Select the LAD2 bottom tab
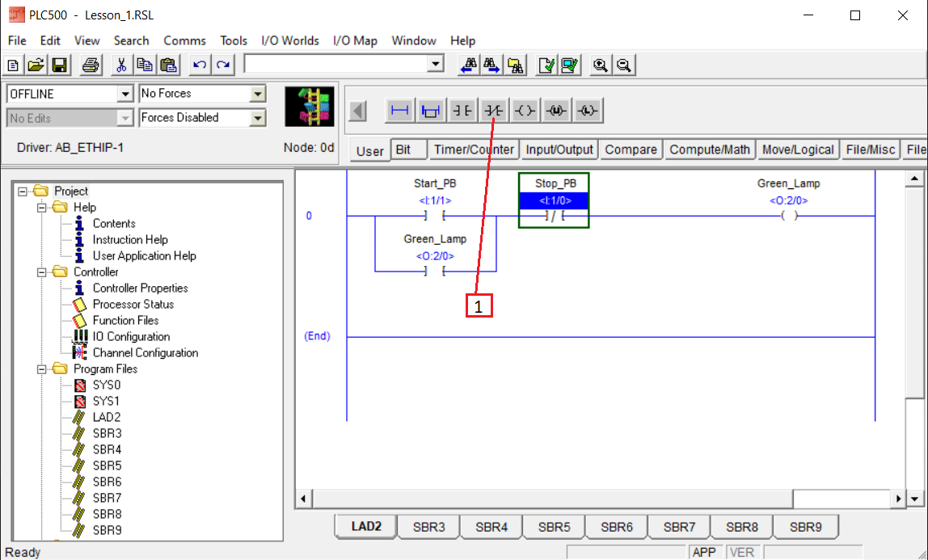 pyautogui.click(x=366, y=526)
